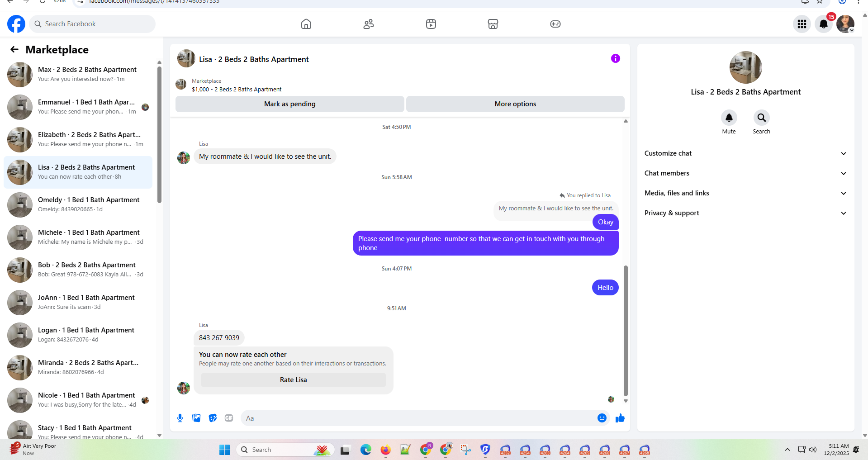Open Miranda 2 Beds 2 Baths conversation
This screenshot has width=868, height=460.
78,368
